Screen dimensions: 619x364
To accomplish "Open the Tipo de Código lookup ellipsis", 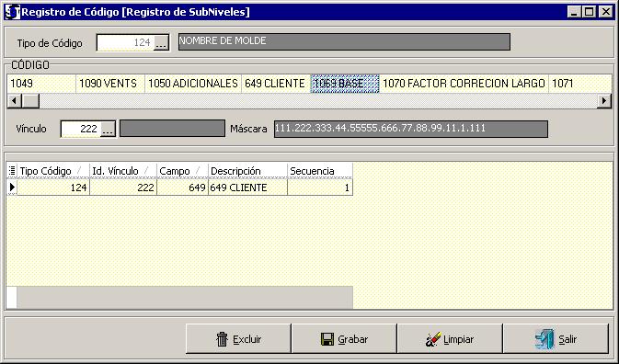I will pyautogui.click(x=161, y=42).
